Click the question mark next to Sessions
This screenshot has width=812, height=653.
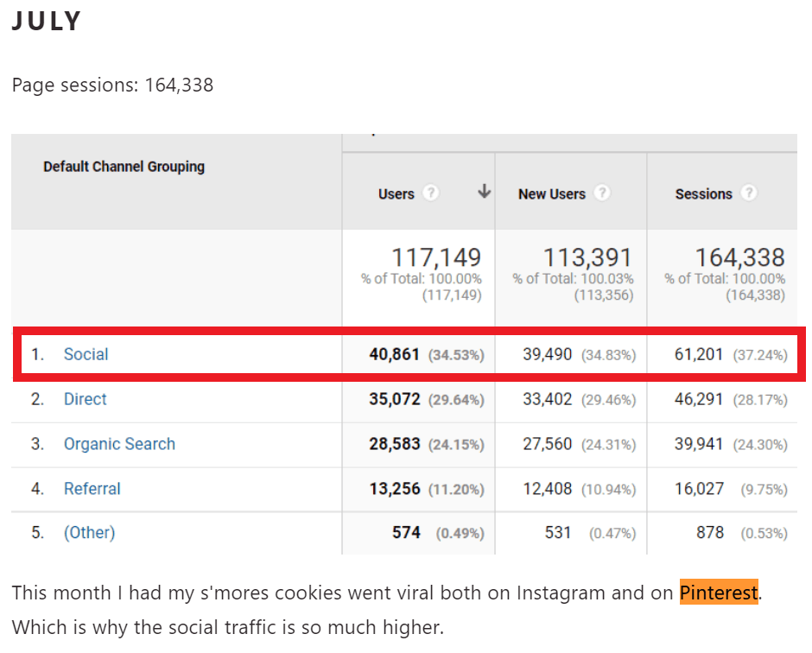pyautogui.click(x=748, y=193)
